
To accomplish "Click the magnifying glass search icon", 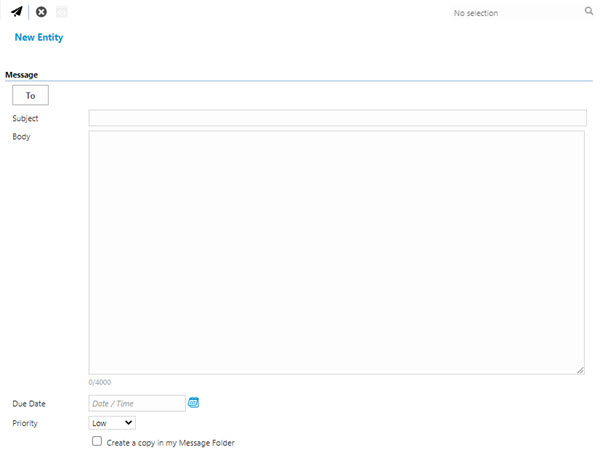I will pyautogui.click(x=589, y=12).
